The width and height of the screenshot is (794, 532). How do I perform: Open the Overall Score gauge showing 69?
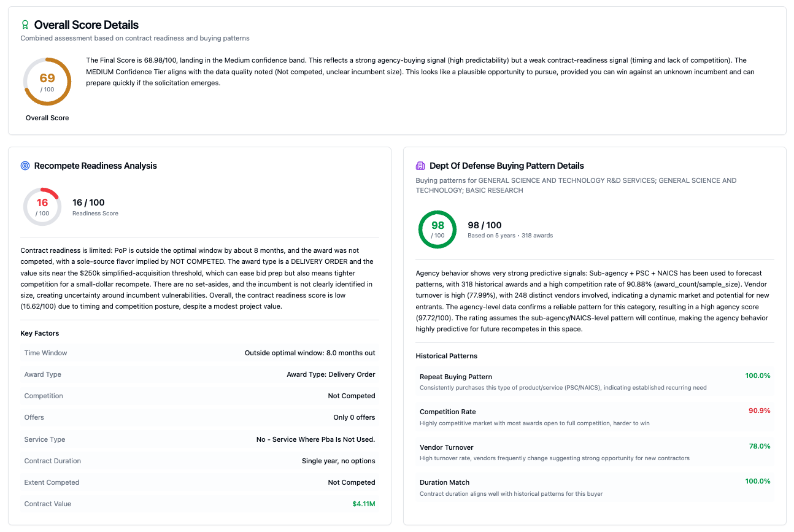pyautogui.click(x=47, y=81)
